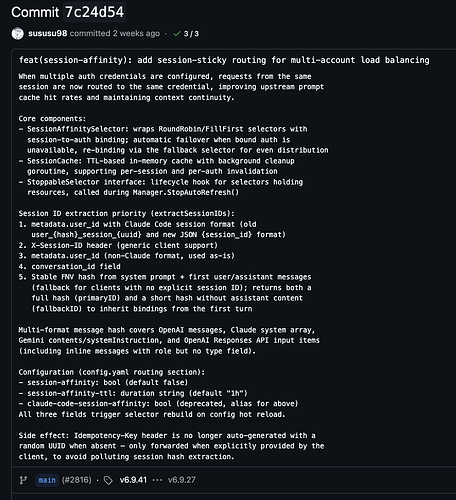The width and height of the screenshot is (456, 500).
Task: Click the sususu98 avatar image
Action: pos(17,34)
